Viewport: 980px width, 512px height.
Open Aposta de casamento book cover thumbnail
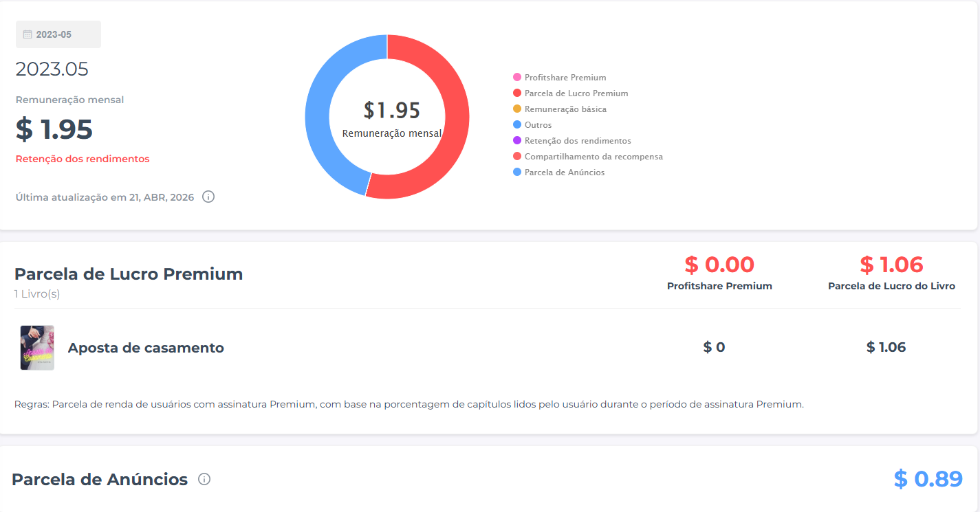(x=37, y=348)
